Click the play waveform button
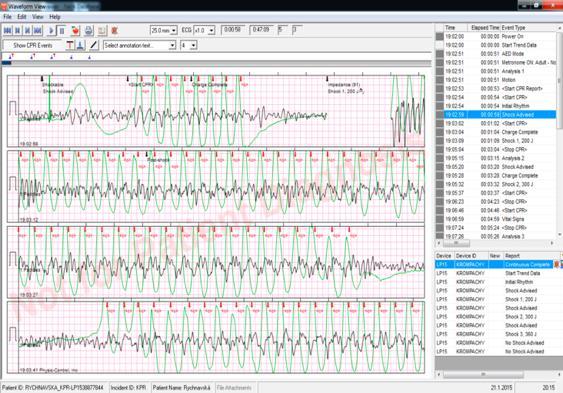 [x=51, y=31]
